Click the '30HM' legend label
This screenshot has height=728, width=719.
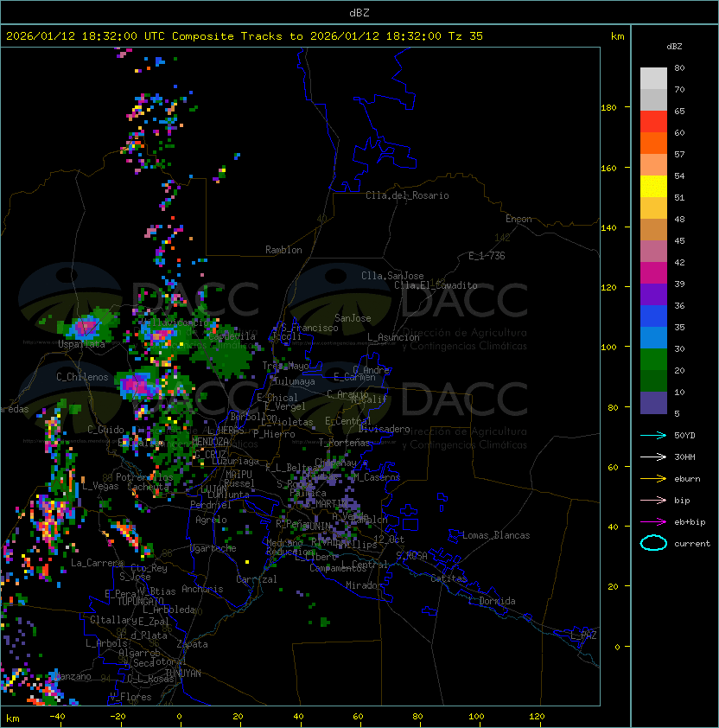pos(684,457)
